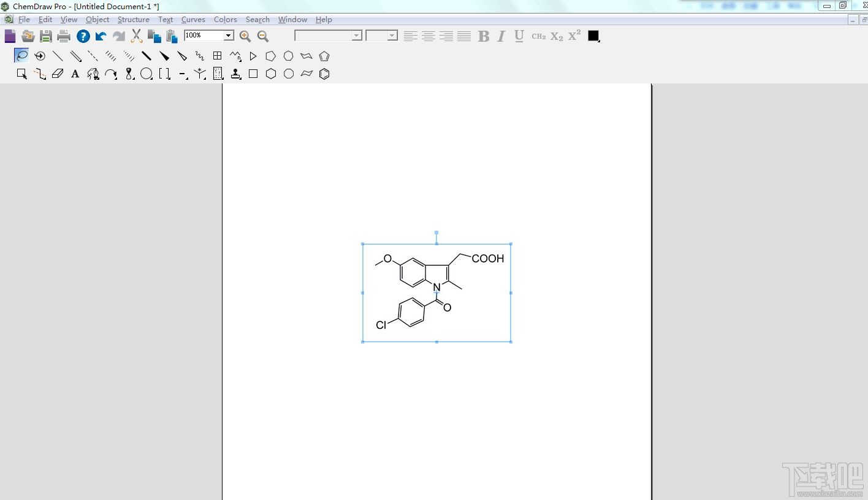Set text alignment to justified

click(x=464, y=36)
